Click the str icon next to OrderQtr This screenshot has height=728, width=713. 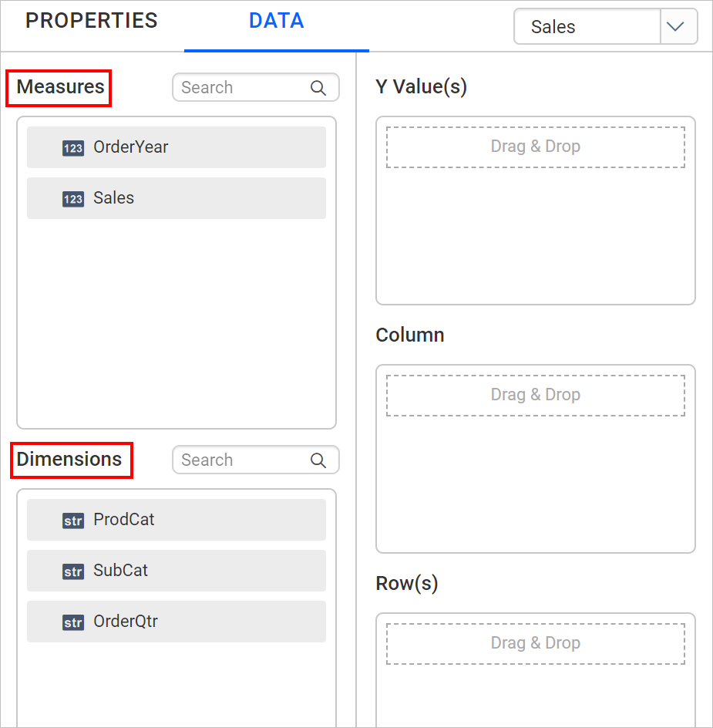[72, 622]
